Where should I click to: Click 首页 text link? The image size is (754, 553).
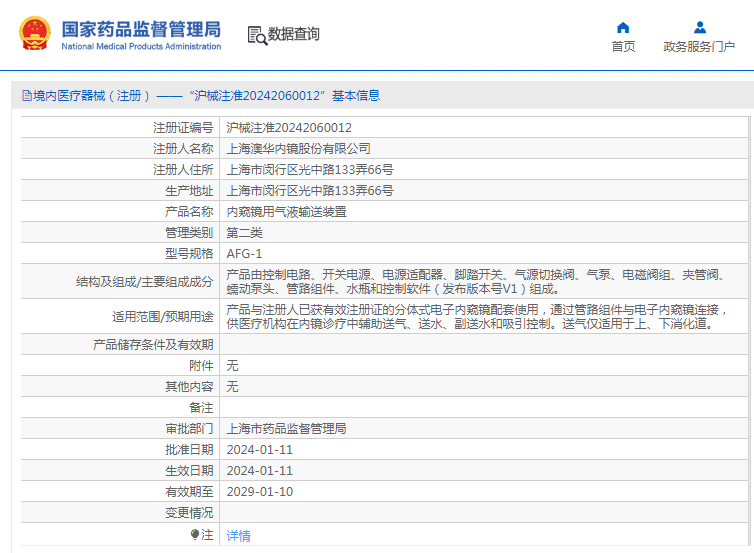[x=623, y=47]
